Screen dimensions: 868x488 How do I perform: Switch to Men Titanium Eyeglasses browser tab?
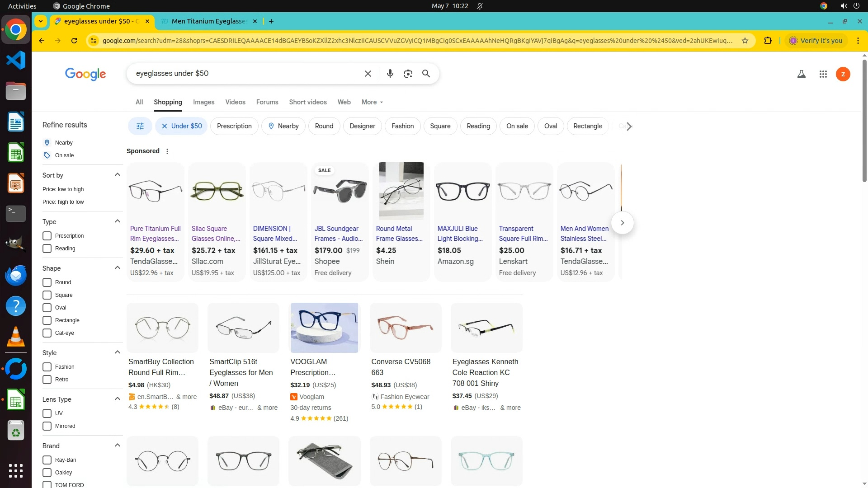tap(209, 21)
